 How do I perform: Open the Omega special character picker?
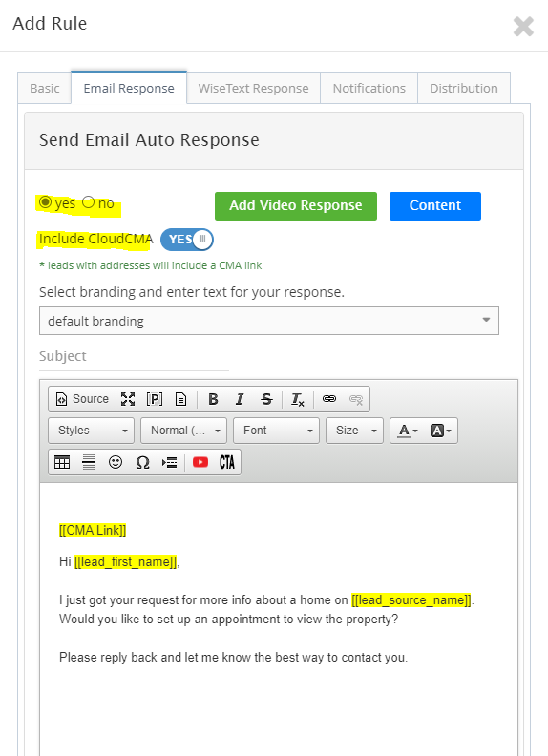click(142, 462)
